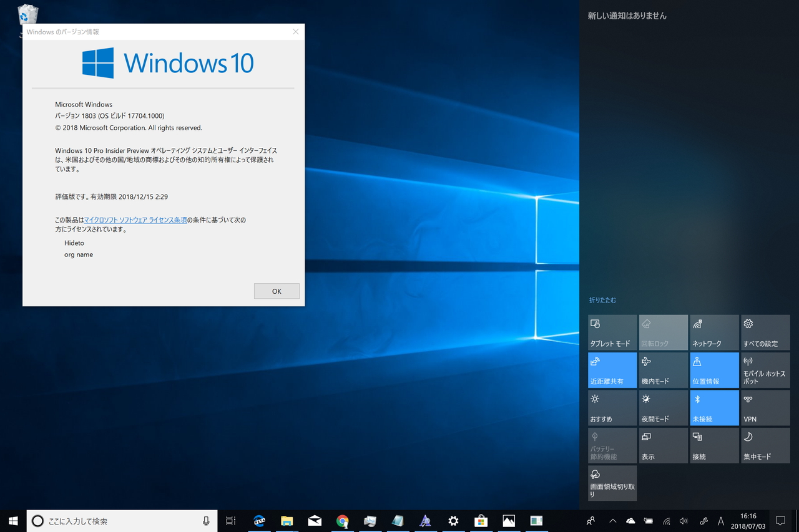Click the clock and date display
The height and width of the screenshot is (532, 799).
click(x=748, y=521)
